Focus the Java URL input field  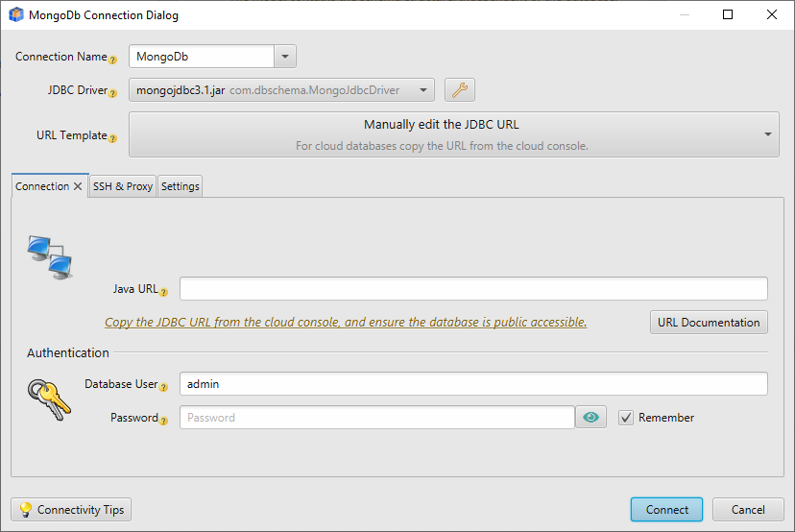(x=473, y=289)
